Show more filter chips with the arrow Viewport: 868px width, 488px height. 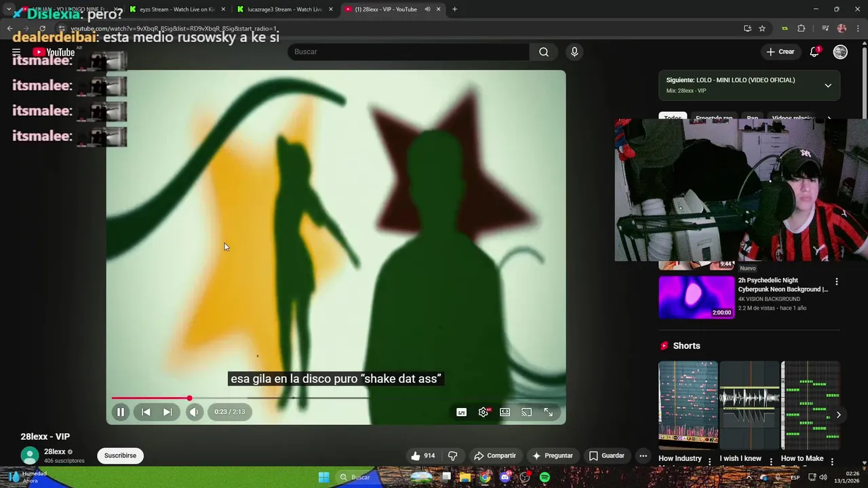coord(829,118)
